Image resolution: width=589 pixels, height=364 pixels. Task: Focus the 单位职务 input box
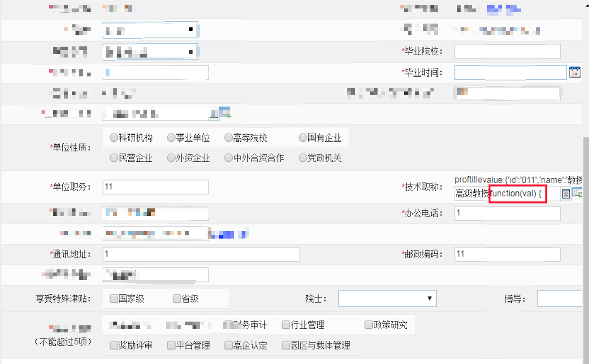point(155,187)
